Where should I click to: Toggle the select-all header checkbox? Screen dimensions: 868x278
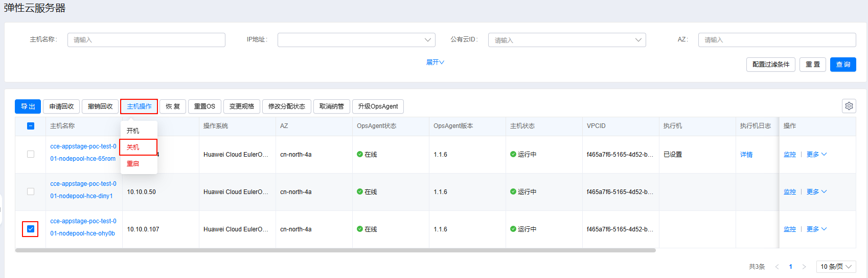tap(31, 126)
